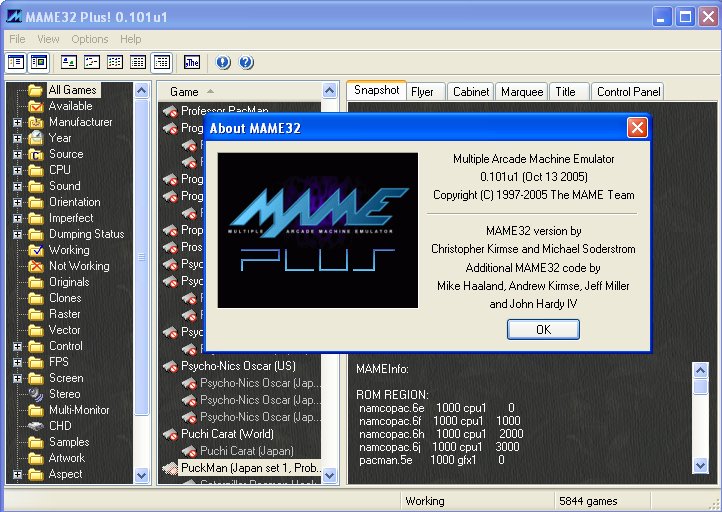Expand the Sound folder
Viewport: 722px width, 512px height.
point(17,186)
